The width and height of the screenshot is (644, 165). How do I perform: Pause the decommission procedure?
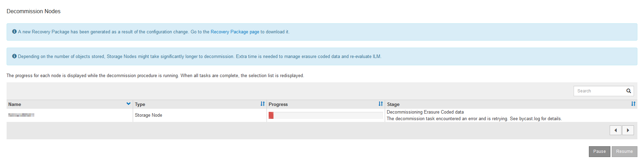[x=599, y=151]
